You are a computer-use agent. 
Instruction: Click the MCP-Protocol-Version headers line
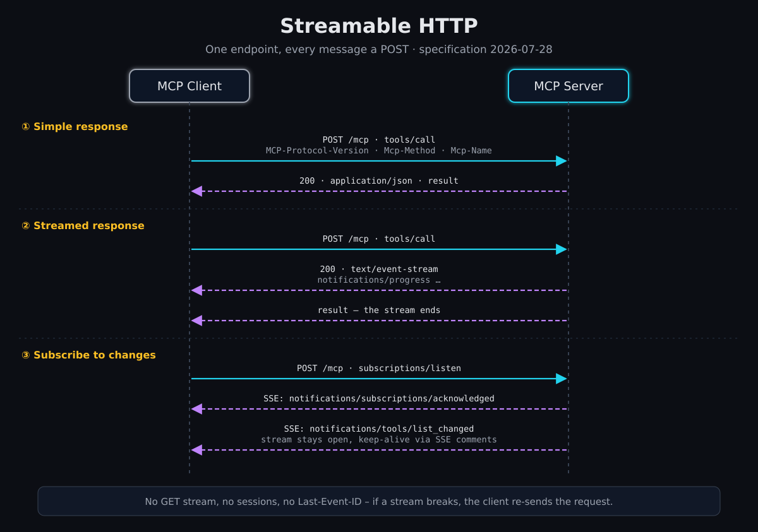pyautogui.click(x=379, y=151)
